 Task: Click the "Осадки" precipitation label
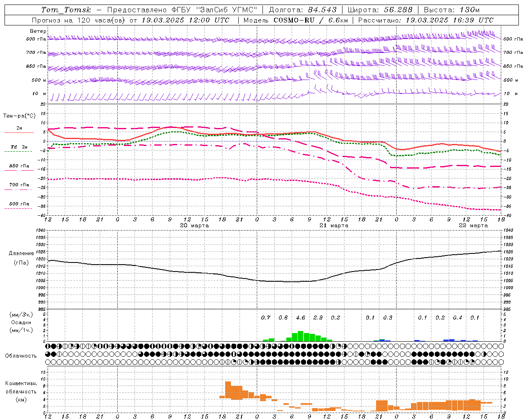tap(21, 323)
